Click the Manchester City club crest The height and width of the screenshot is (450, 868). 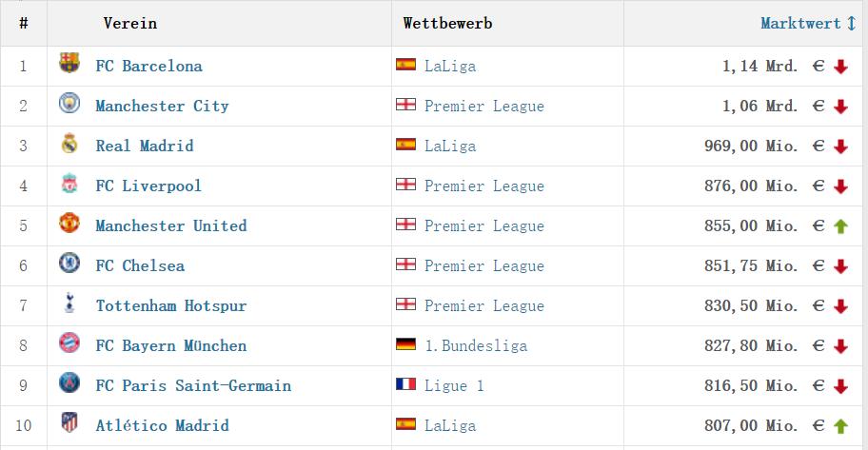pyautogui.click(x=69, y=105)
